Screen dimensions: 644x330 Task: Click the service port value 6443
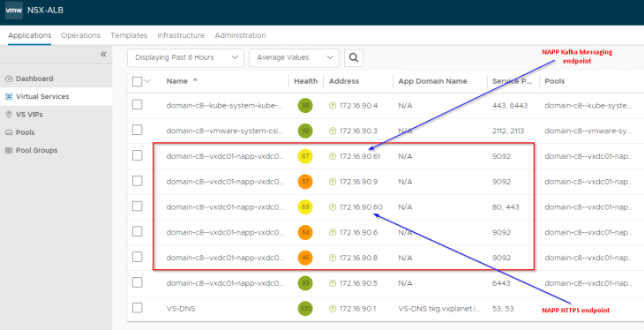click(x=501, y=283)
